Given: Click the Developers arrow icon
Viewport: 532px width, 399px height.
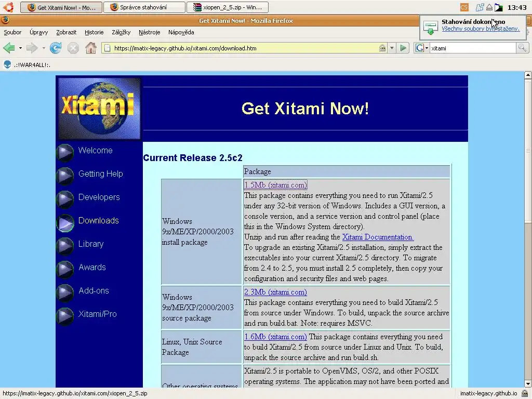Looking at the screenshot, I should coord(65,199).
